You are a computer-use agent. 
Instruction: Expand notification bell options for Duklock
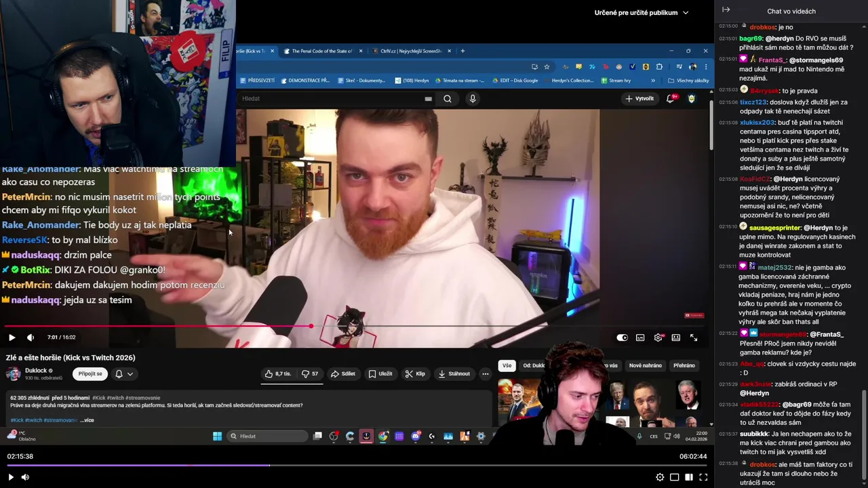pyautogui.click(x=123, y=373)
